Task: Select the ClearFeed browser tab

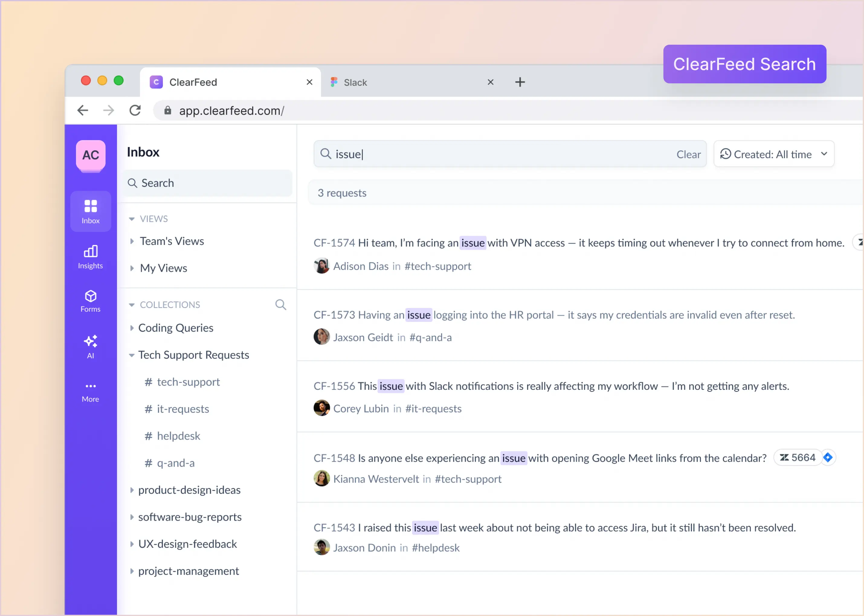Action: click(194, 82)
